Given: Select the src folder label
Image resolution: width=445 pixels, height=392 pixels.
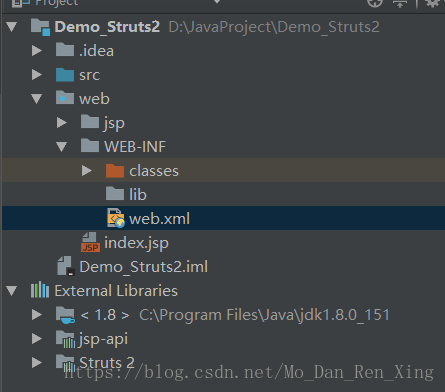Looking at the screenshot, I should (x=89, y=75).
